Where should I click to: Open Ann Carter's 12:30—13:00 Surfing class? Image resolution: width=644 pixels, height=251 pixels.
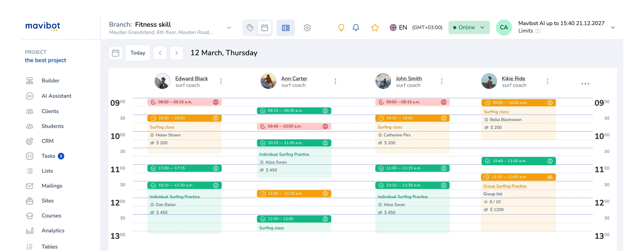click(294, 223)
